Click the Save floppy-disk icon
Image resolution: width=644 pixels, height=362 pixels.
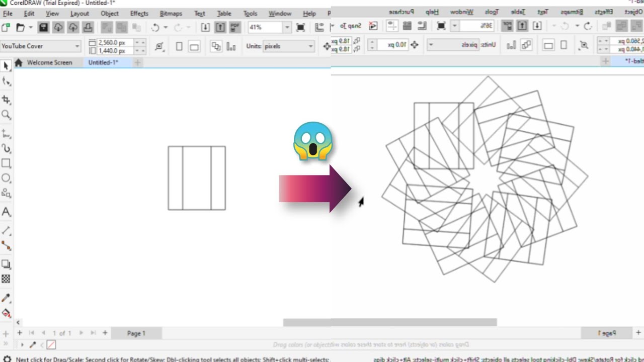point(43,28)
